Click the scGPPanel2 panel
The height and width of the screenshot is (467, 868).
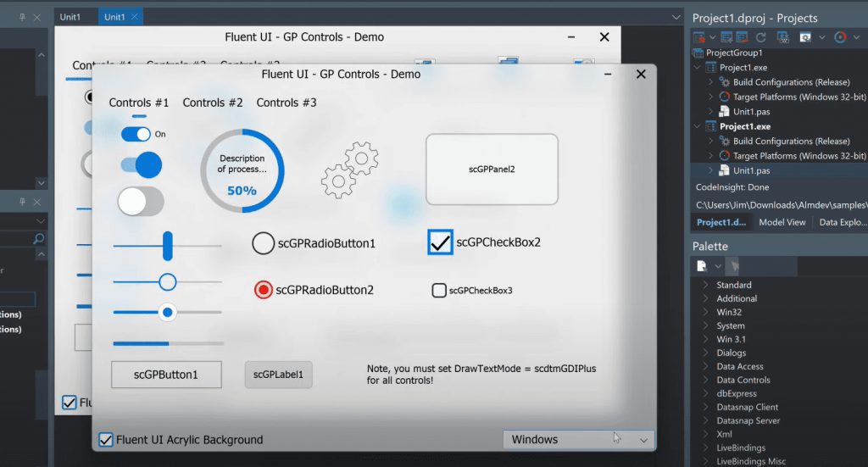pyautogui.click(x=492, y=170)
